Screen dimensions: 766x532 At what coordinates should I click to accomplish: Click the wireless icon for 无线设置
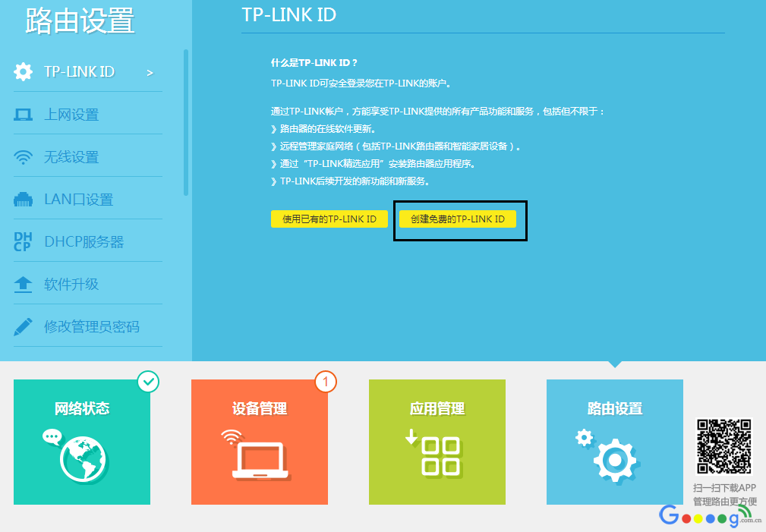coord(24,156)
